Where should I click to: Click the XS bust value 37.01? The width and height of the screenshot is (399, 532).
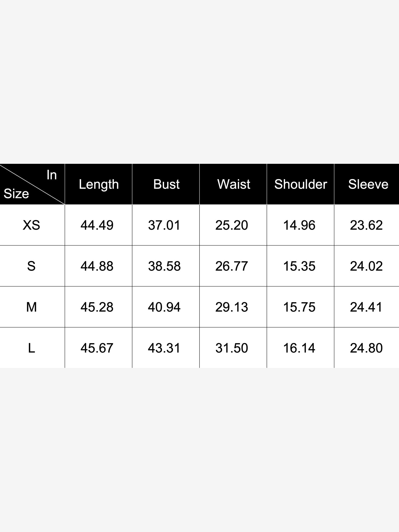tap(164, 225)
